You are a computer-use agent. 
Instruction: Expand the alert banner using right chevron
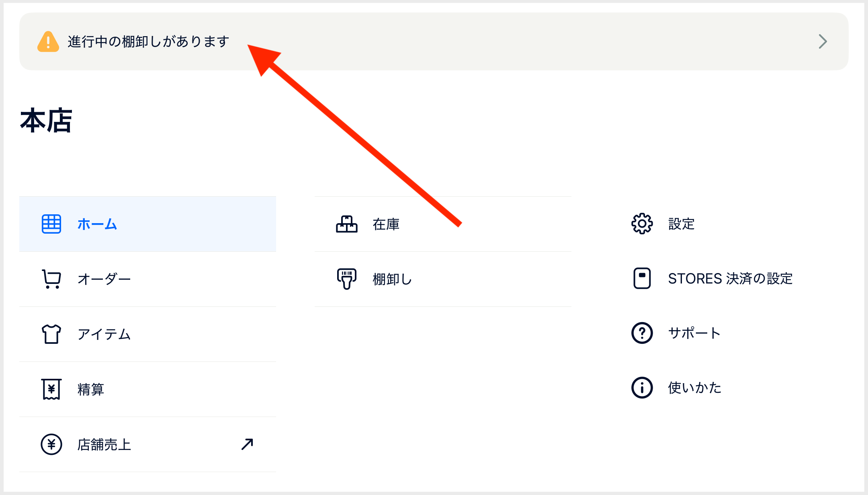823,41
